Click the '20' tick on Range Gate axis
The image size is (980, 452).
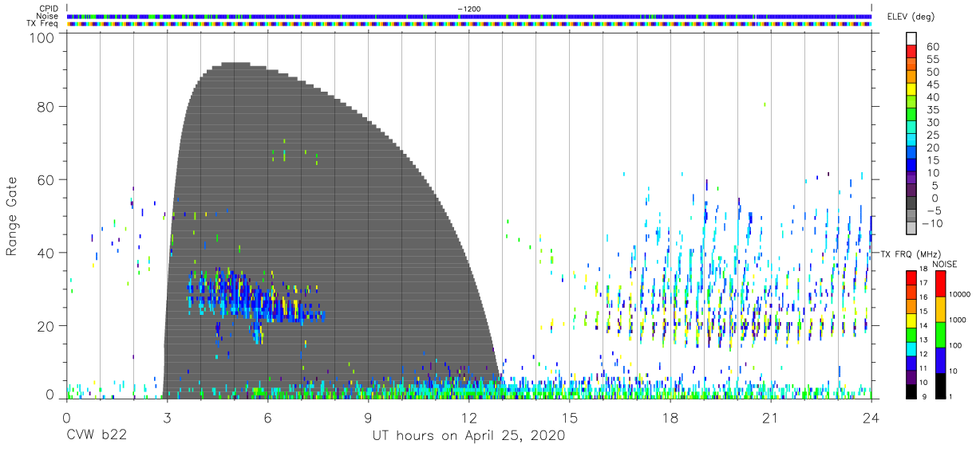(x=47, y=326)
